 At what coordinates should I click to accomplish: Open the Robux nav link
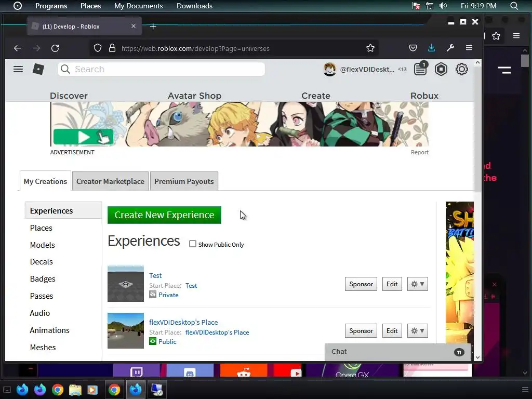[424, 96]
